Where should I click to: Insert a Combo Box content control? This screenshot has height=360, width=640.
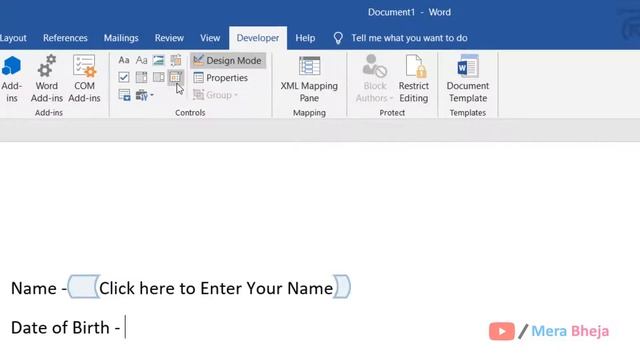tap(141, 77)
